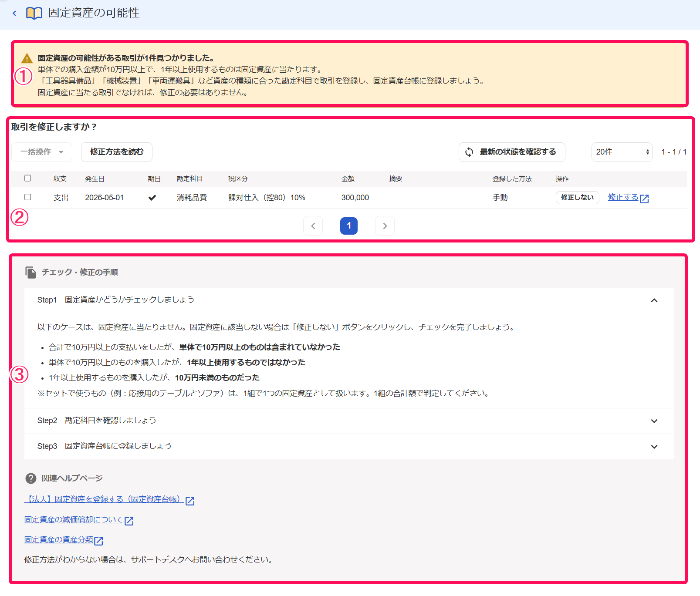Image resolution: width=700 pixels, height=596 pixels.
Task: Click the 税区分 column header
Action: [x=238, y=179]
